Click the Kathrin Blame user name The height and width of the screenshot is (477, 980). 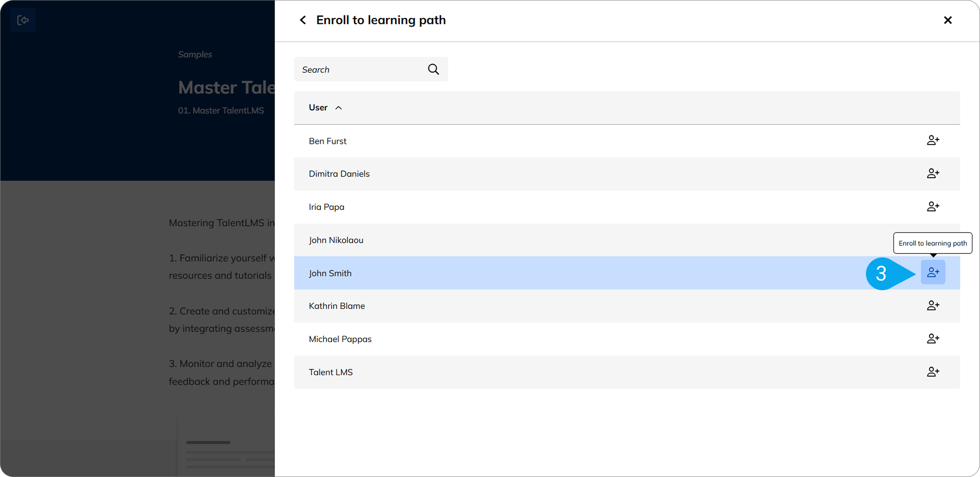[x=336, y=306]
